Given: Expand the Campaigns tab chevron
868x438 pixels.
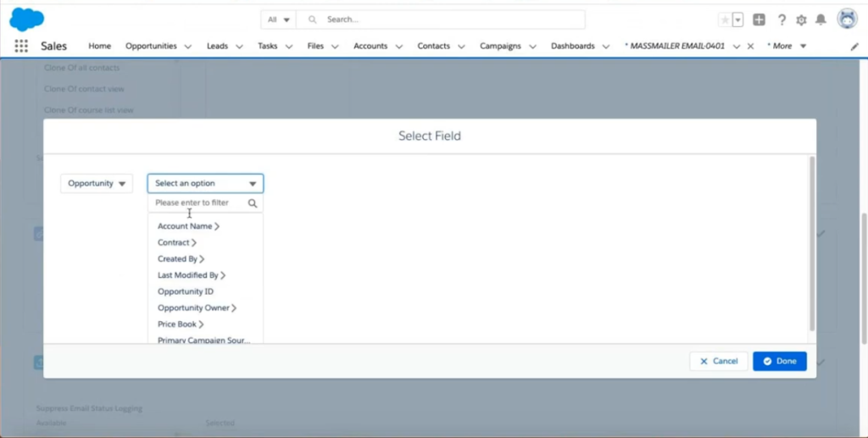Looking at the screenshot, I should click(x=532, y=47).
